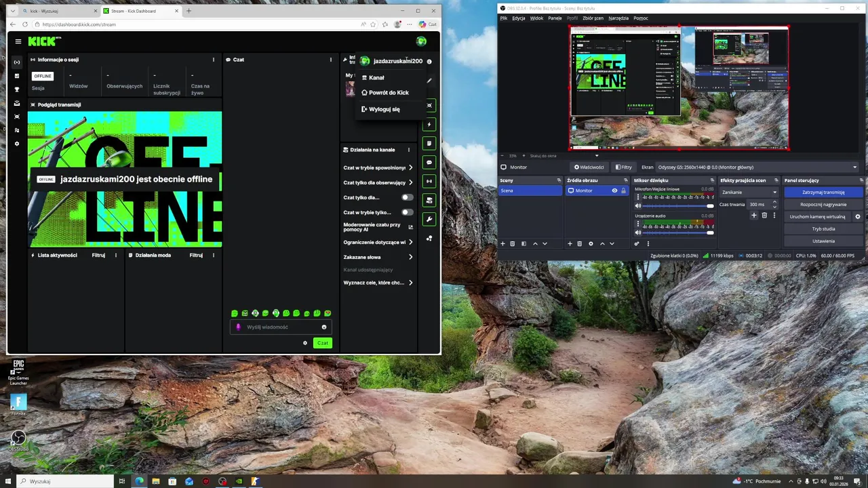Screen dimensions: 868x488
Task: Focus the Wyślij wiadomość chat input
Action: point(281,327)
